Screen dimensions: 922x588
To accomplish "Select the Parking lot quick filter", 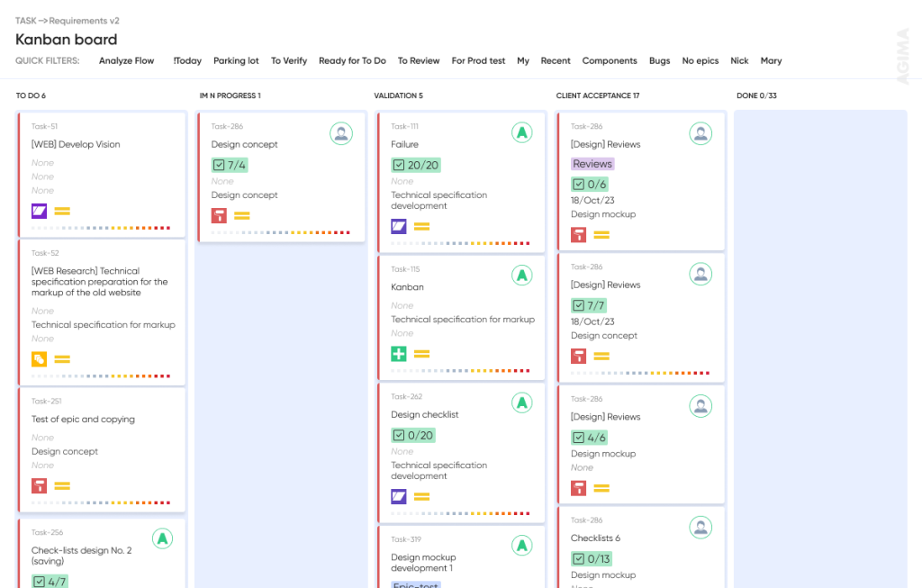I will 236,60.
